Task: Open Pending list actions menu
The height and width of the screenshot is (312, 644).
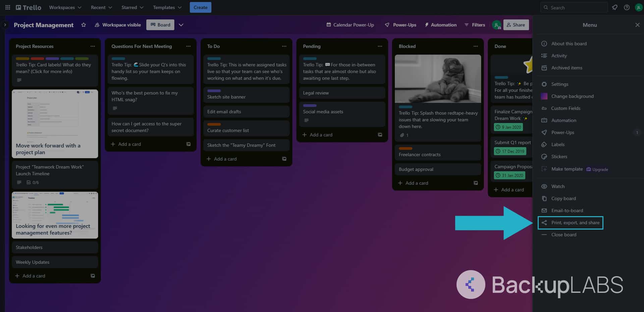Action: point(380,46)
